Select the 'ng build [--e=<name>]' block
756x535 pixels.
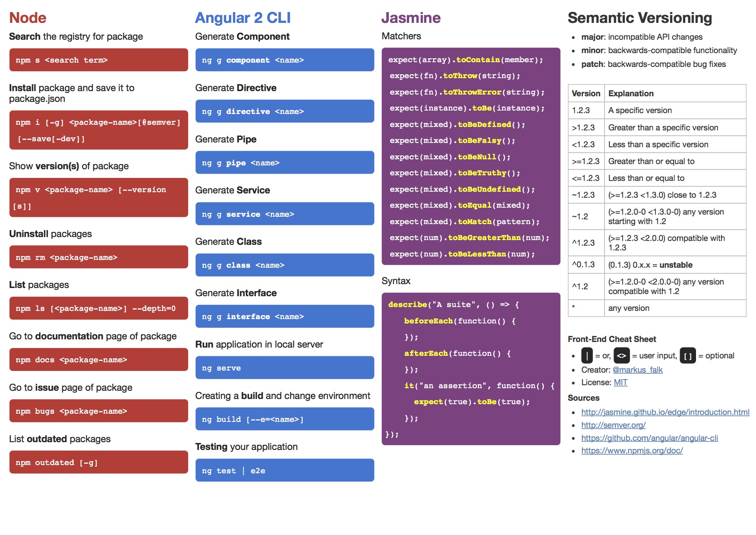pyautogui.click(x=285, y=419)
